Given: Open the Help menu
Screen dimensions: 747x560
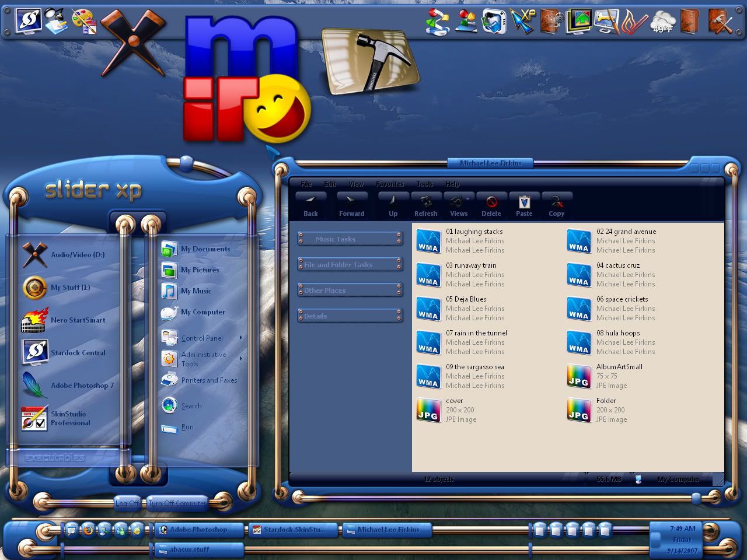Looking at the screenshot, I should [452, 184].
